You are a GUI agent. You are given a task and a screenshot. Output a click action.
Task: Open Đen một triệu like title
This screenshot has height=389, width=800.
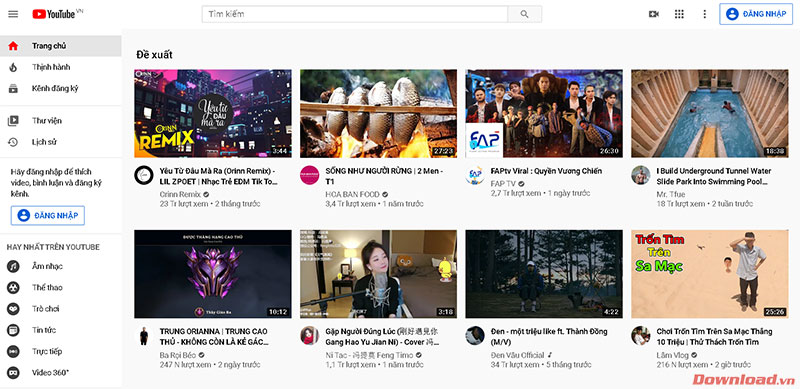pos(549,336)
